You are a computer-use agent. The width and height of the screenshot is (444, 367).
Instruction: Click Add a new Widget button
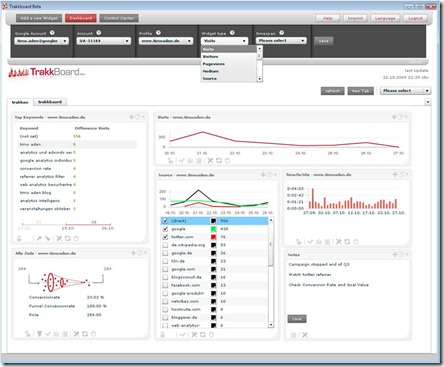point(39,18)
